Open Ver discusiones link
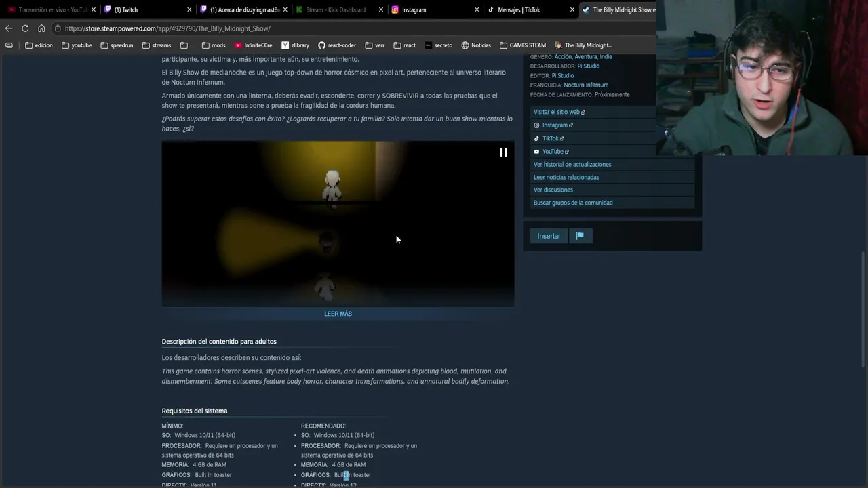This screenshot has height=488, width=868. point(553,190)
